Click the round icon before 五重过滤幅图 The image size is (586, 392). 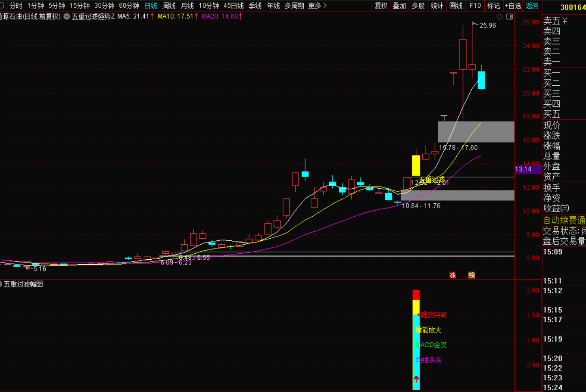tap(1, 284)
